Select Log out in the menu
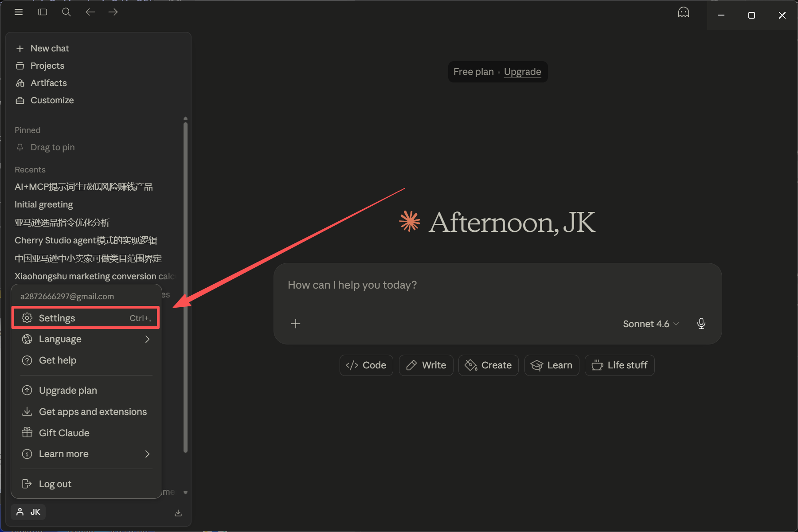This screenshot has height=532, width=798. (55, 484)
